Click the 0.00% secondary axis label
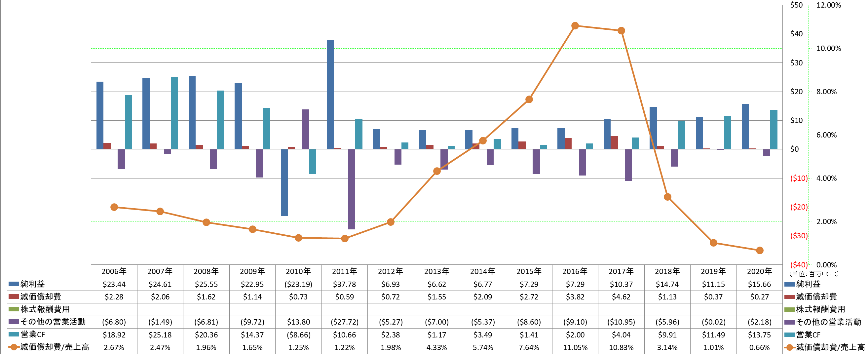 click(826, 265)
